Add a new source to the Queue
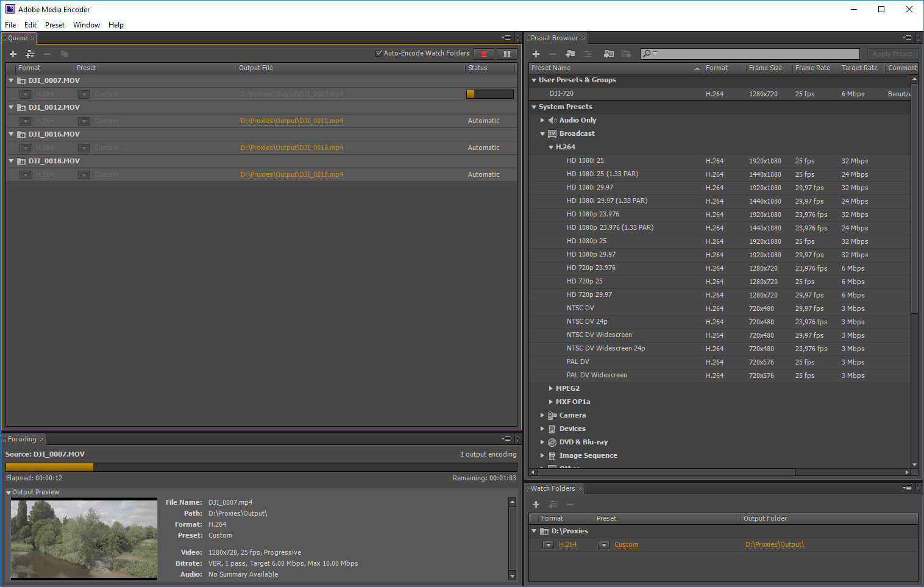Viewport: 924px width, 587px height. [13, 54]
